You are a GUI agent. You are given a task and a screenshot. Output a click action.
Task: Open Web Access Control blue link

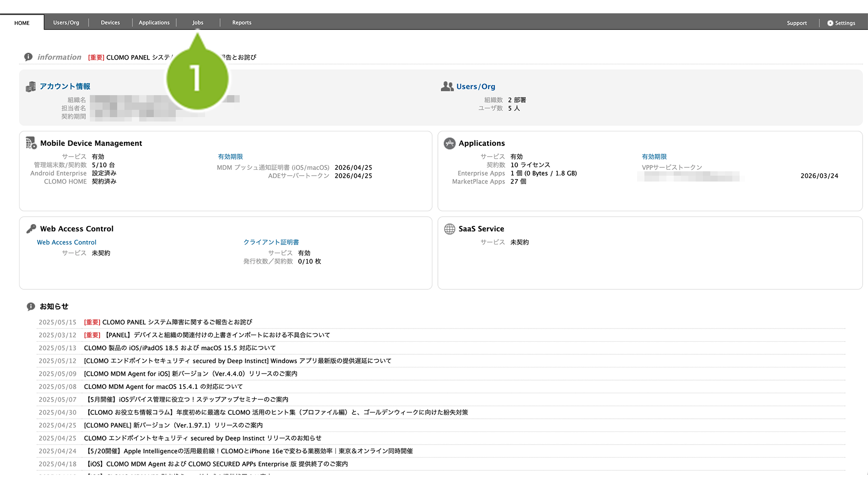[67, 242]
